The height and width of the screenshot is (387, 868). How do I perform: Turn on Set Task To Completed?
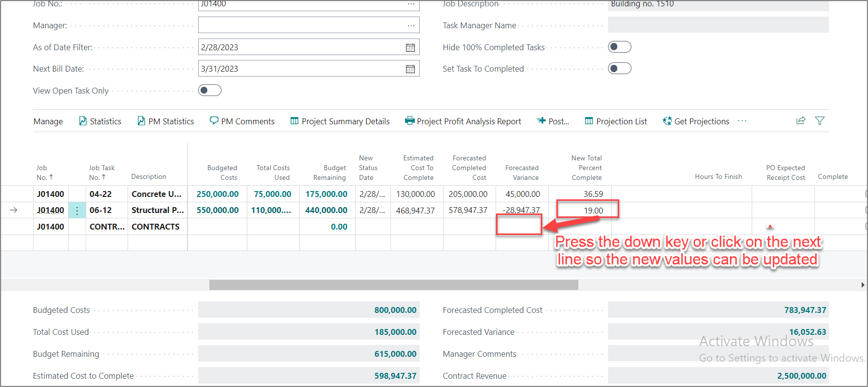pos(619,68)
